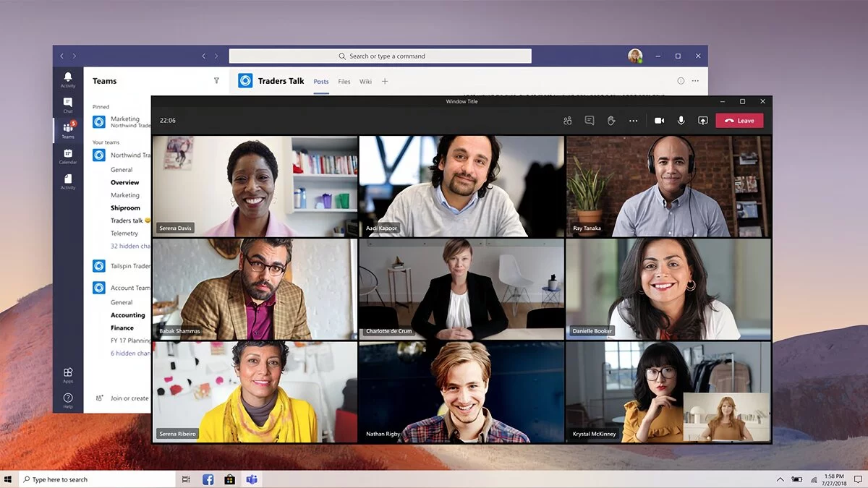The height and width of the screenshot is (488, 868).
Task: Open the Apps icon in the sidebar
Action: tap(68, 374)
